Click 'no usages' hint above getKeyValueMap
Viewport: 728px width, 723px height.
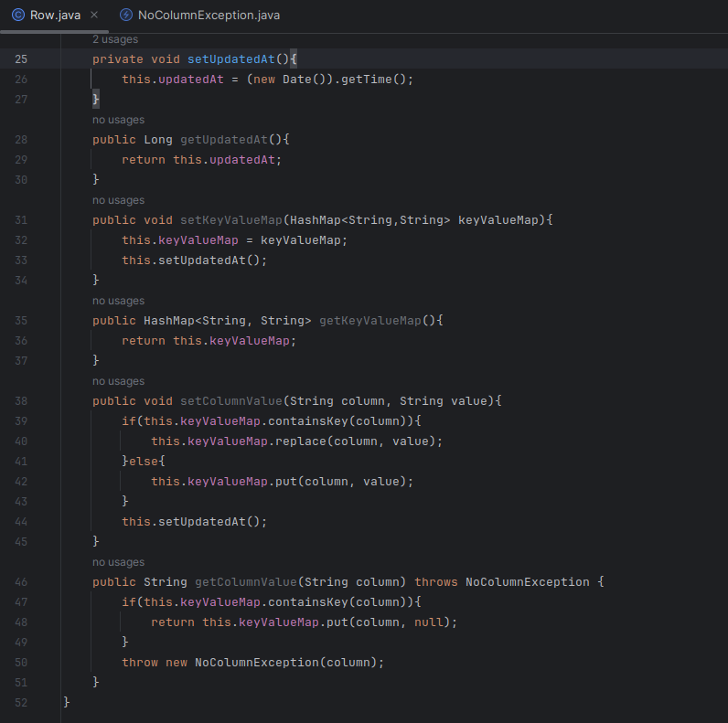[x=118, y=301]
